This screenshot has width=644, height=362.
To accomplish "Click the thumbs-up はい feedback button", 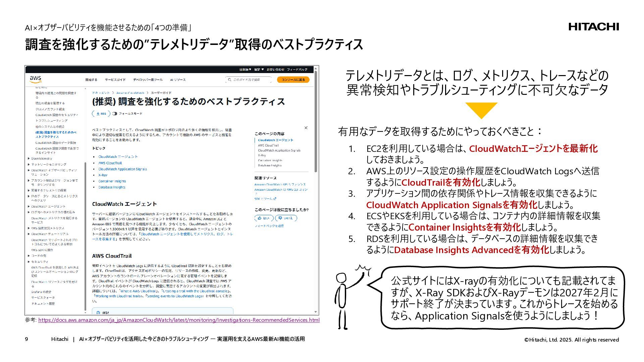I will point(264,218).
